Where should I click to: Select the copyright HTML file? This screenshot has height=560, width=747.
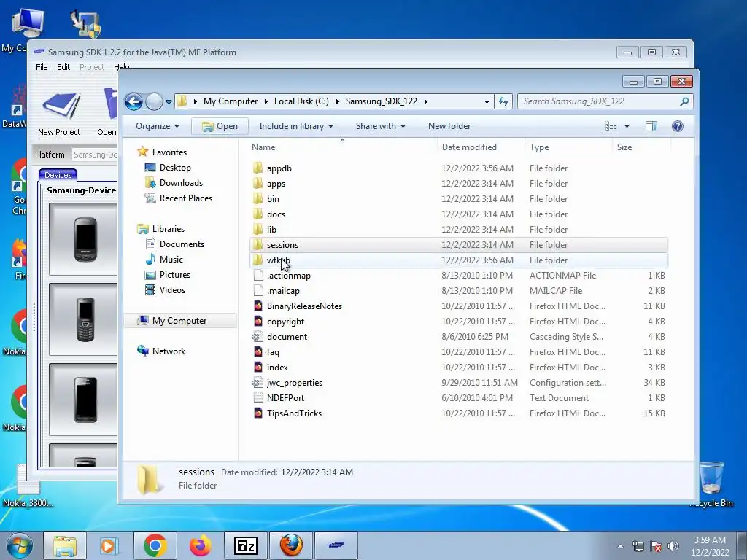(458, 322)
